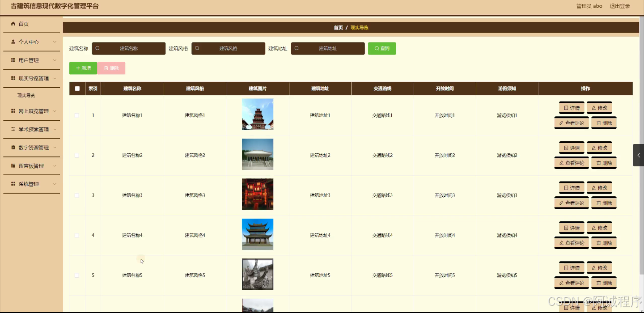
Task: Click the 管理员 abo account label
Action: click(589, 6)
